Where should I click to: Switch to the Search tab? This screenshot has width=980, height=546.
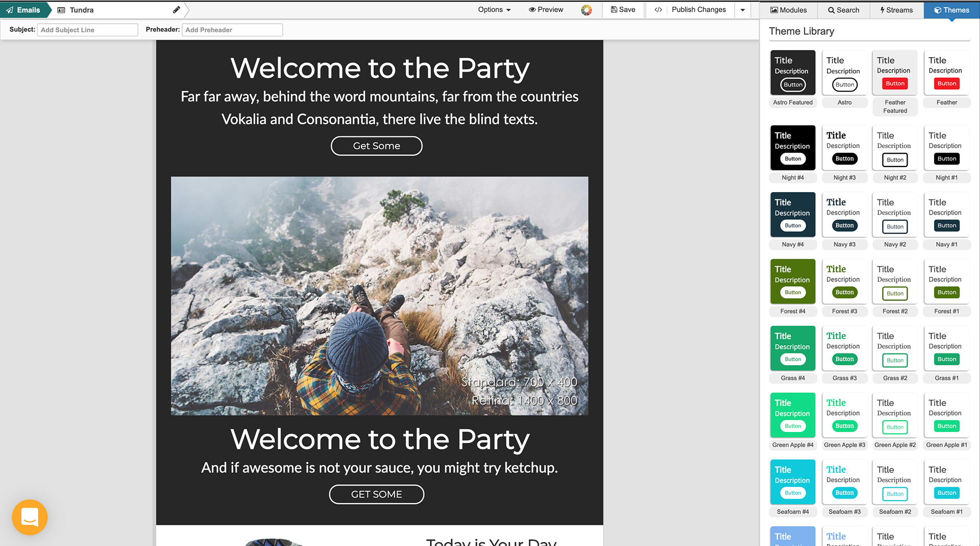pos(843,10)
